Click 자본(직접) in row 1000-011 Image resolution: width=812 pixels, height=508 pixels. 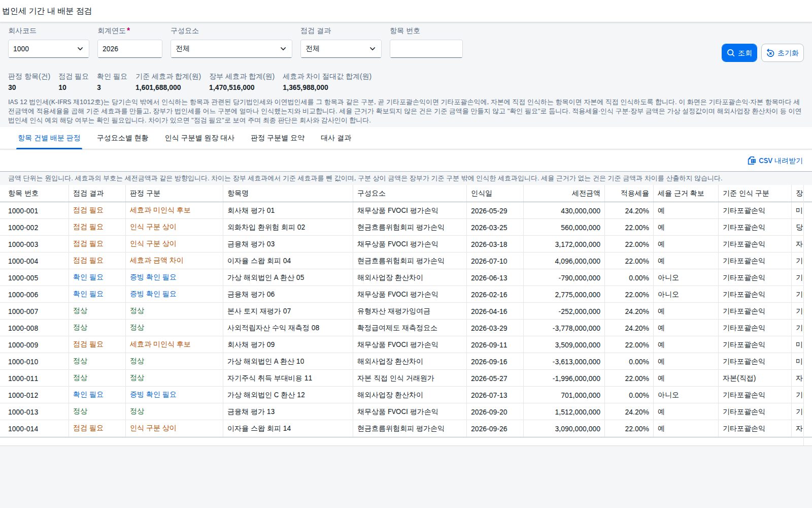tap(739, 378)
